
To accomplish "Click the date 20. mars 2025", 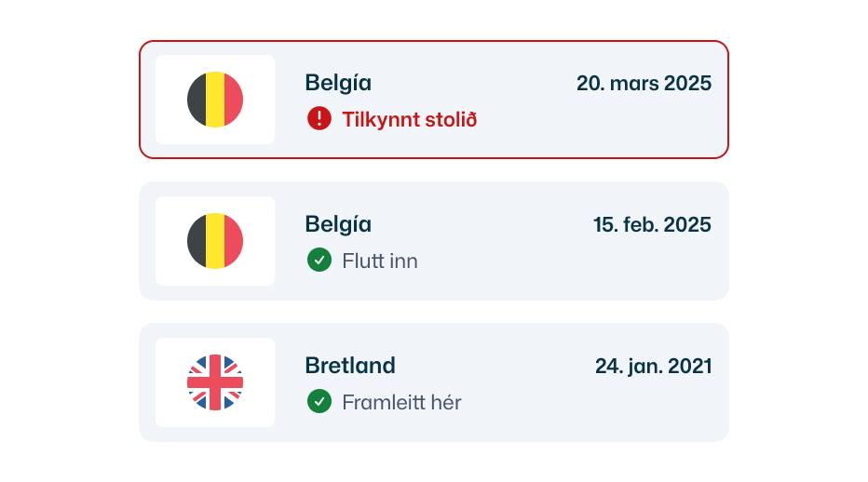I will click(644, 83).
